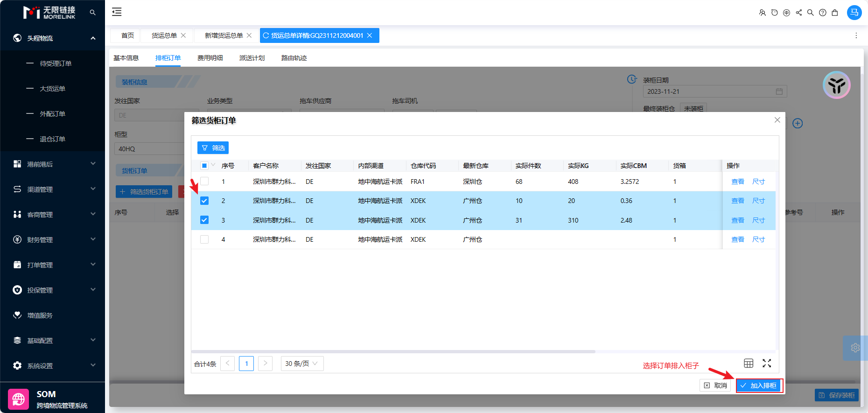
Task: Click the settings gear on the right edge
Action: pyautogui.click(x=855, y=348)
